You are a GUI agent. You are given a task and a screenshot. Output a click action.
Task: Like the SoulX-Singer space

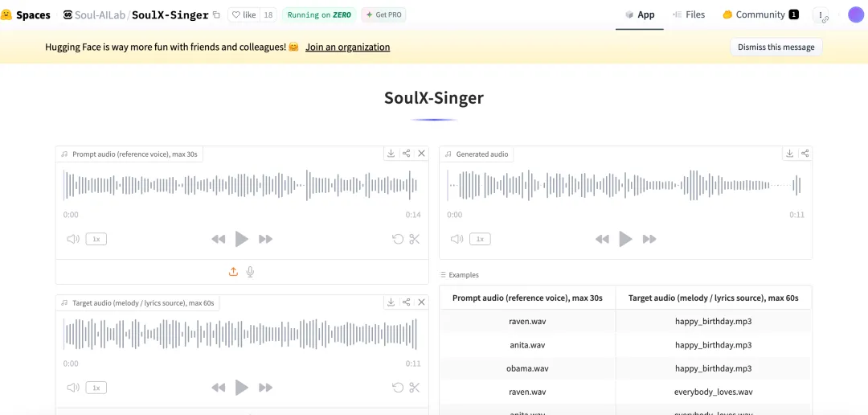(x=244, y=15)
